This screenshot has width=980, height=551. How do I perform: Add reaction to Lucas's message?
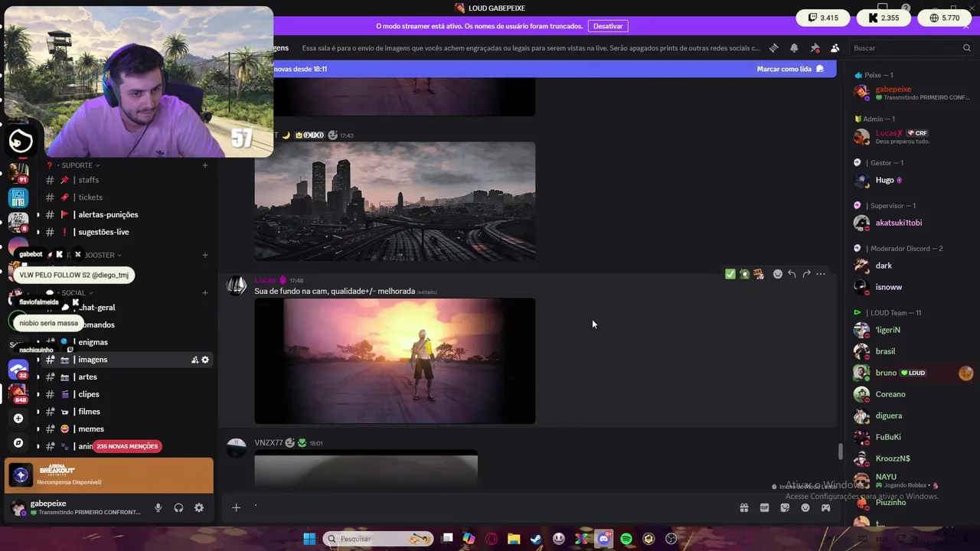point(778,274)
